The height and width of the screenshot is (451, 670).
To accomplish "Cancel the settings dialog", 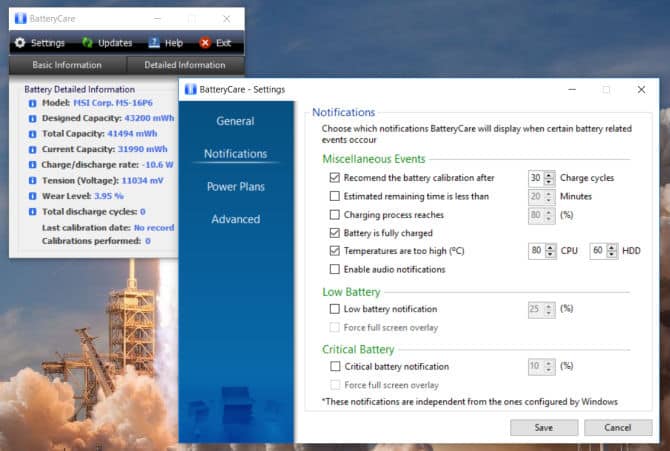I will (x=618, y=427).
